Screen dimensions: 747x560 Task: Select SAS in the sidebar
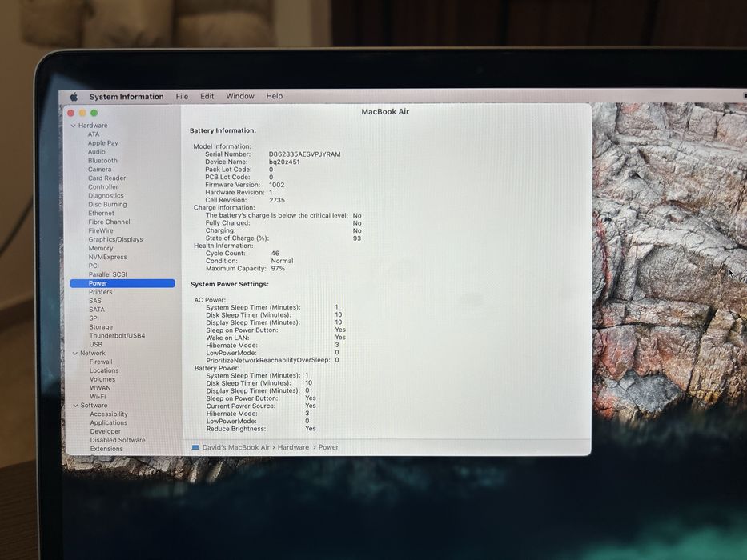pyautogui.click(x=95, y=301)
